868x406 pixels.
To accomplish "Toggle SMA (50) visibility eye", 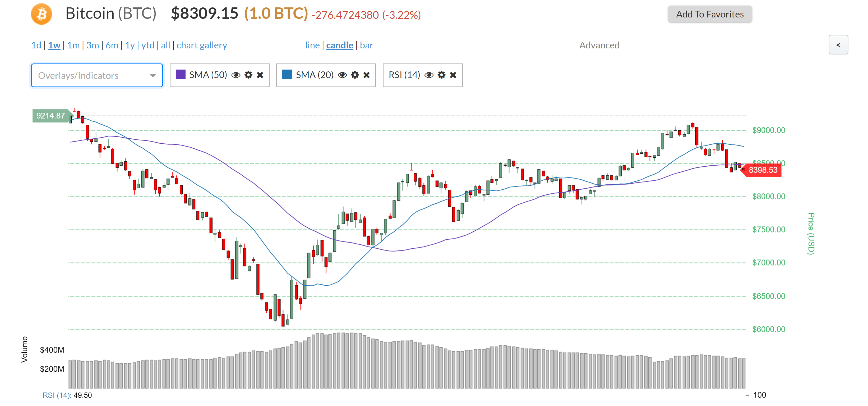I will pyautogui.click(x=236, y=75).
